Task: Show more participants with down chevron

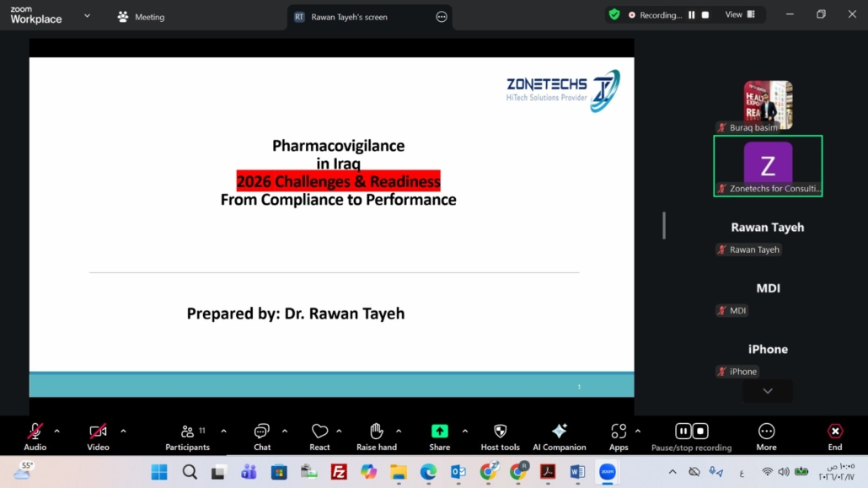Action: pyautogui.click(x=768, y=391)
